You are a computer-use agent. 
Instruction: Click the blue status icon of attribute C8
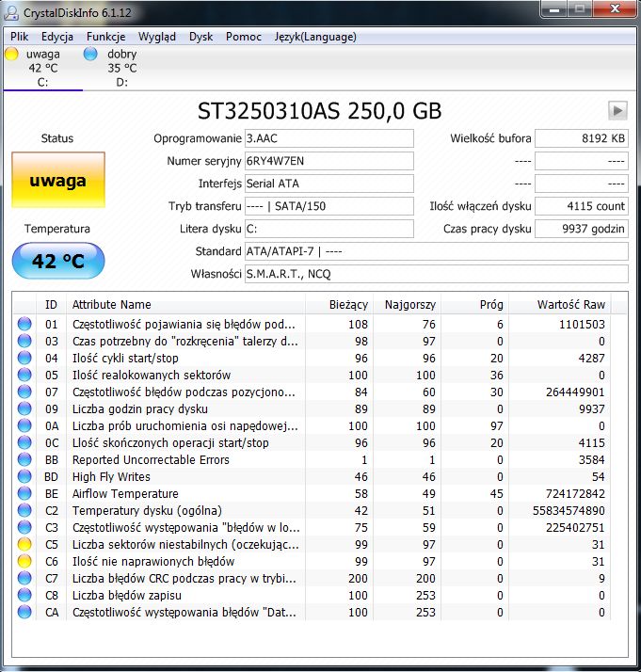(24, 595)
